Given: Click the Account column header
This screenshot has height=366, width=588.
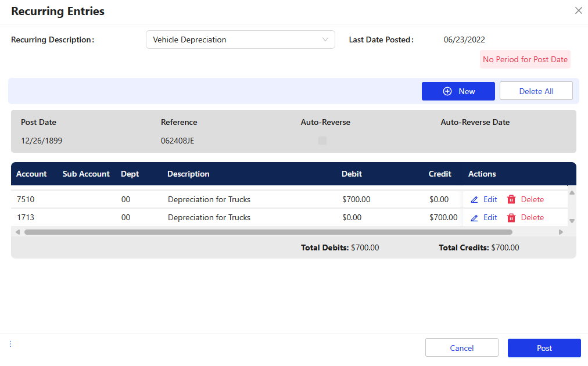Looking at the screenshot, I should point(31,174).
